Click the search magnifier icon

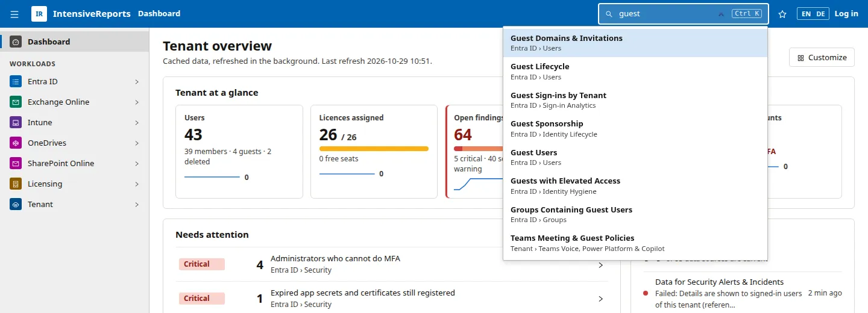click(x=609, y=14)
